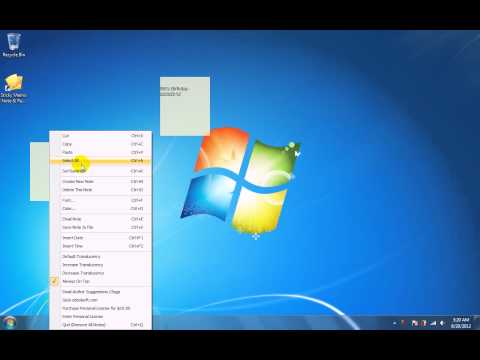
Task: Choose Delete This Note menu entry
Action: click(100, 190)
